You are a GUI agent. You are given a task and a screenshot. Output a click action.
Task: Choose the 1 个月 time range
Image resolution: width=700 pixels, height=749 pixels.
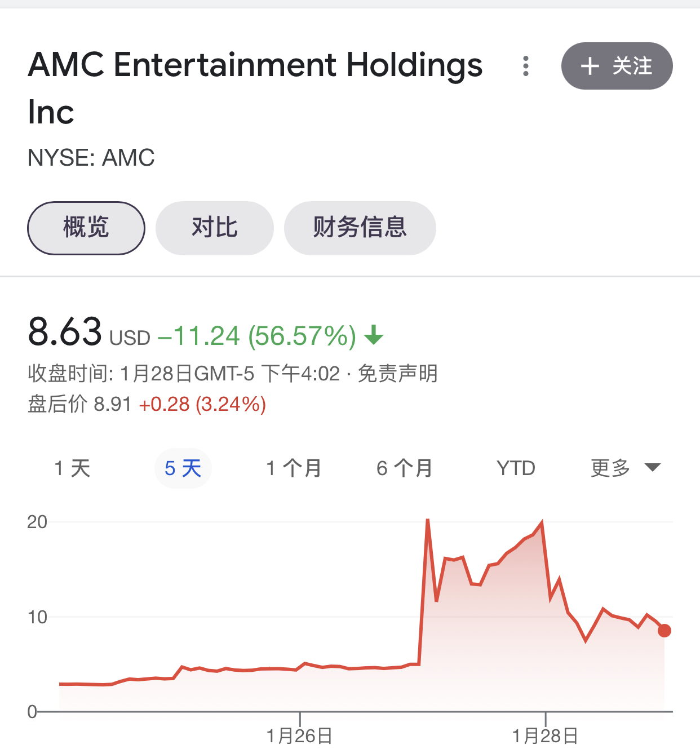click(x=294, y=468)
